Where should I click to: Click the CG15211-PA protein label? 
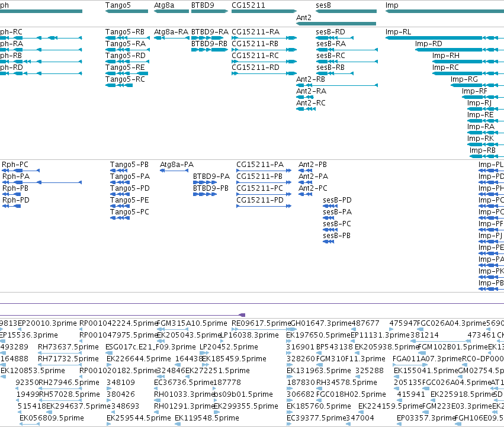260,165
